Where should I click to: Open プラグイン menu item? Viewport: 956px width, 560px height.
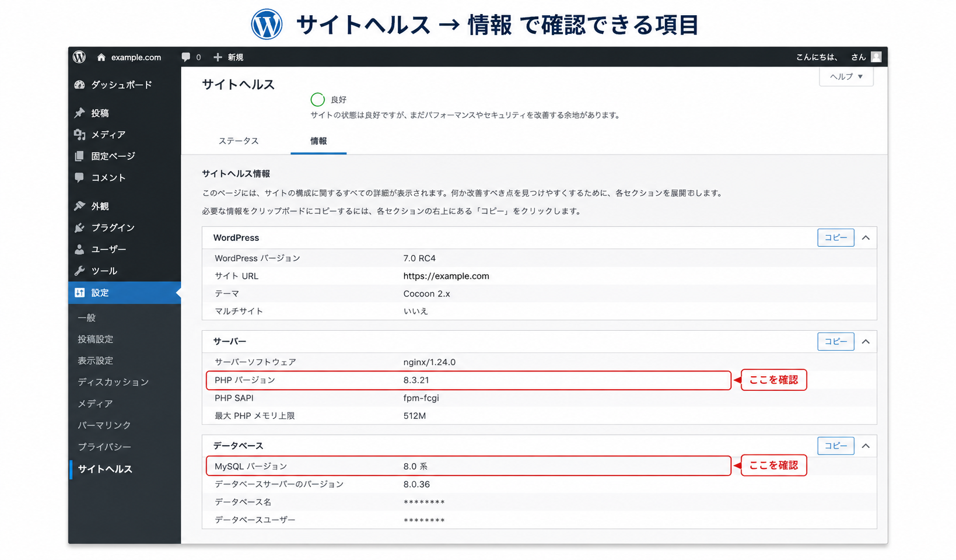[124, 228]
